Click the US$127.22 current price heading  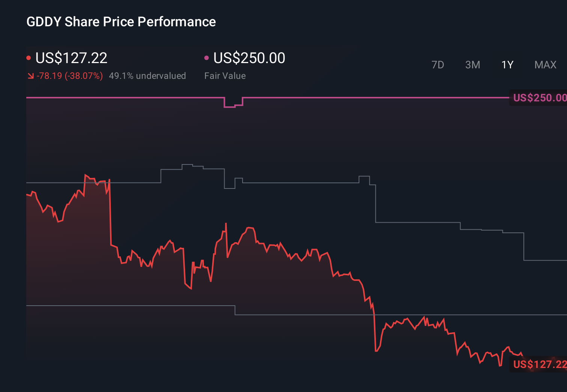pyautogui.click(x=71, y=58)
